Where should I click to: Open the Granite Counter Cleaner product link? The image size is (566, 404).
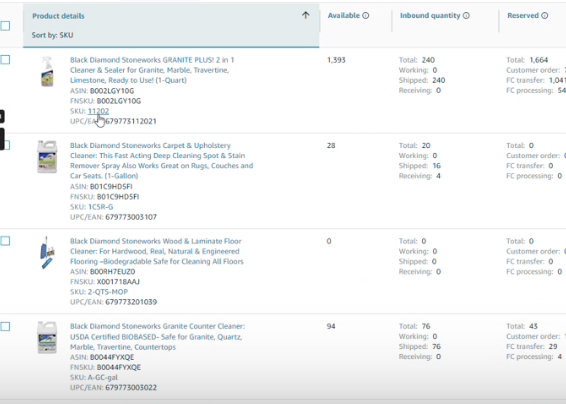157,336
